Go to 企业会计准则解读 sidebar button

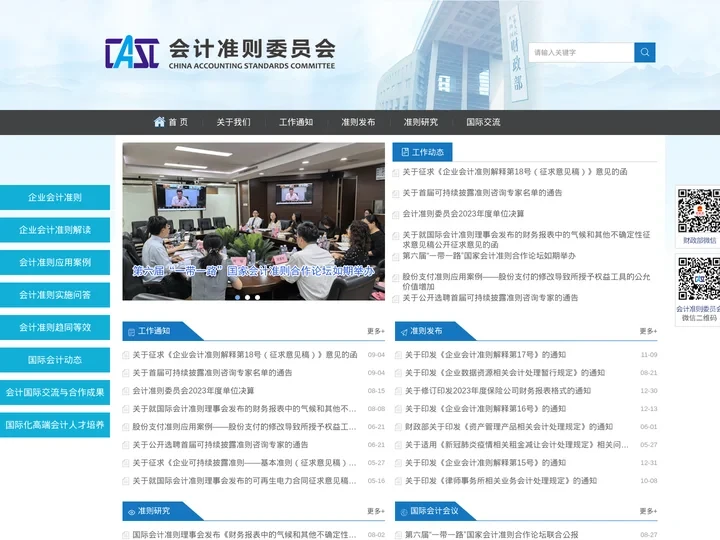click(55, 230)
